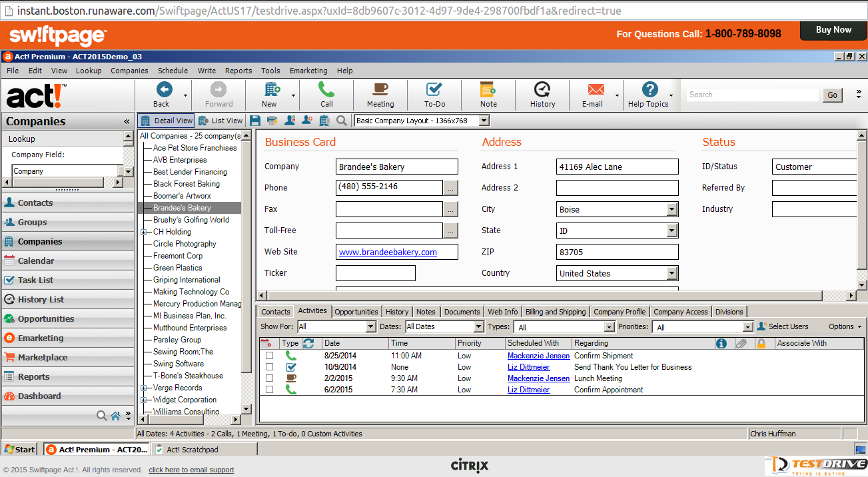Click the Buy Now button
The image size is (868, 477).
(x=833, y=30)
